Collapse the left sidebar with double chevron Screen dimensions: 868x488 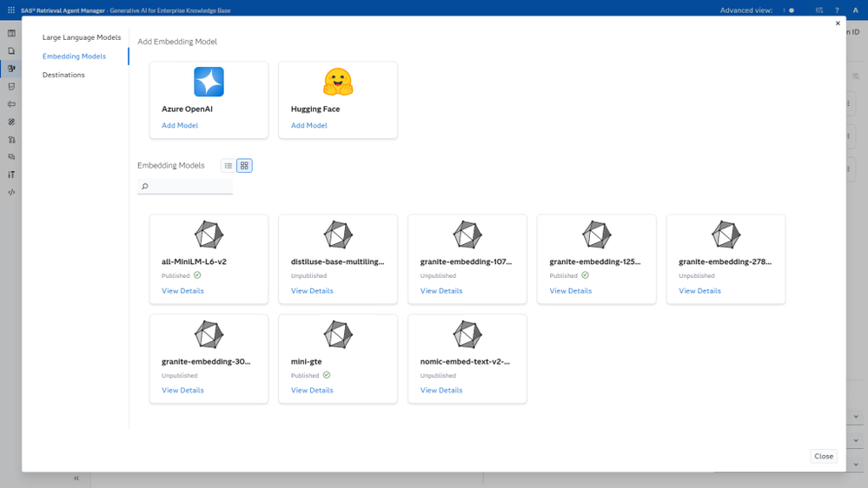[76, 478]
